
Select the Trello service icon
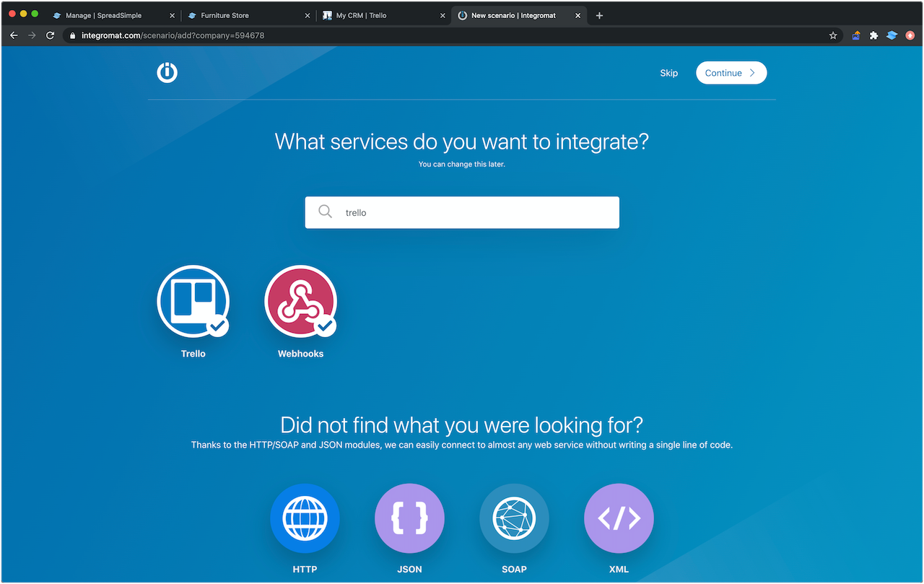[x=193, y=302]
